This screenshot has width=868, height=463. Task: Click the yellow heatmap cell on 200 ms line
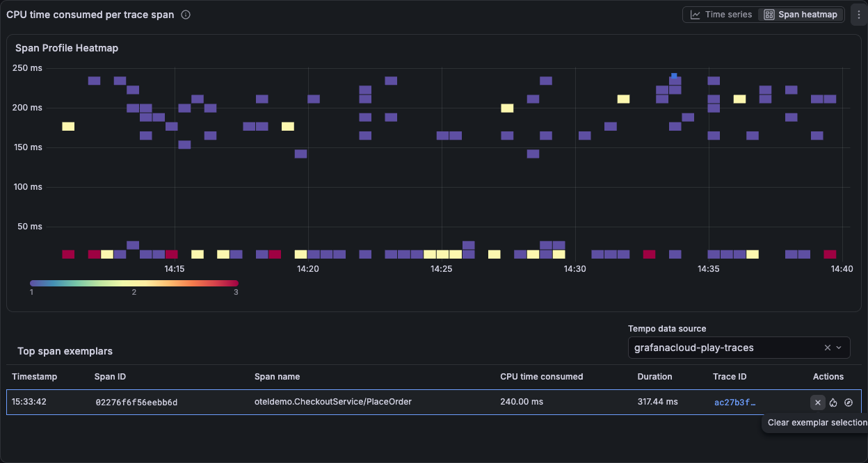pyautogui.click(x=507, y=108)
